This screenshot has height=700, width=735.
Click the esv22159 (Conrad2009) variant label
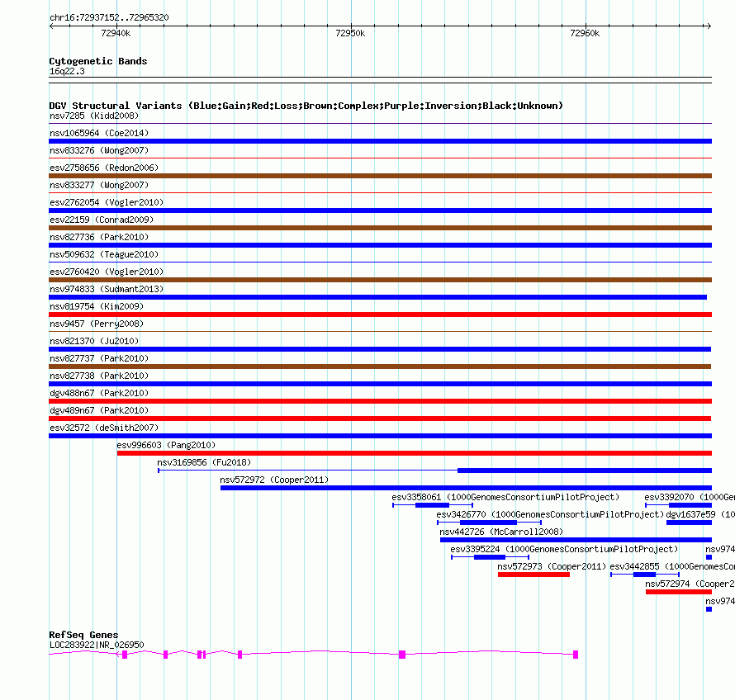point(102,220)
